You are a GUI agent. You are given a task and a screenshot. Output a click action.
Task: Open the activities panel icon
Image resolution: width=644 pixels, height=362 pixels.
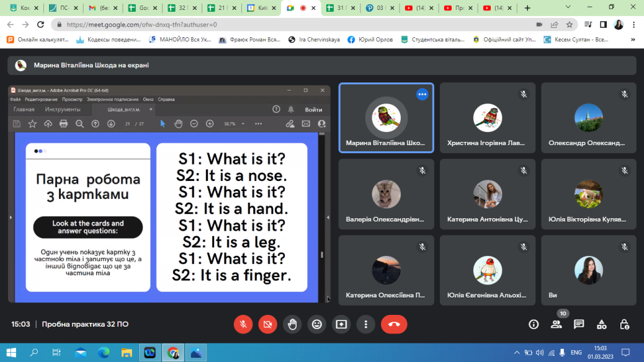602,324
